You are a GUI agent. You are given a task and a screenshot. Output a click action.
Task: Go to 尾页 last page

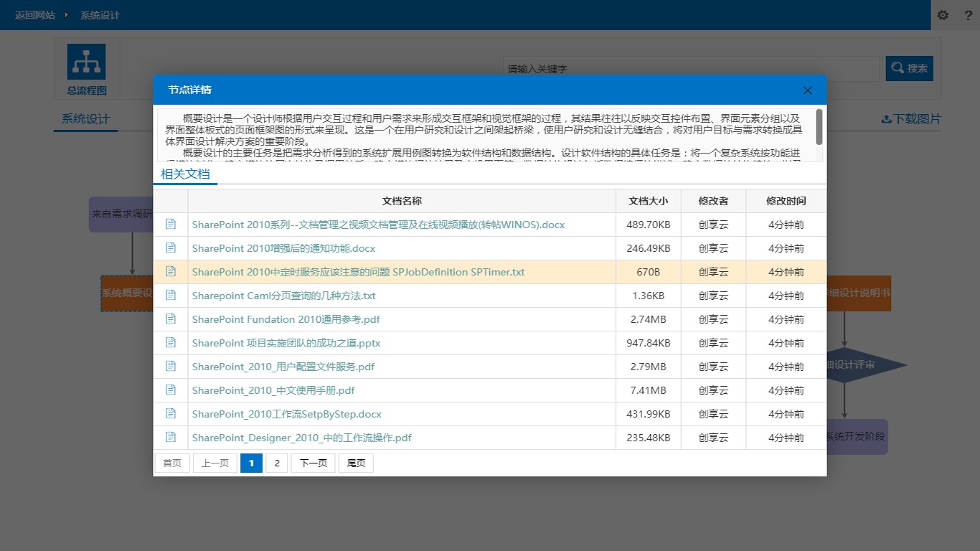coord(356,463)
